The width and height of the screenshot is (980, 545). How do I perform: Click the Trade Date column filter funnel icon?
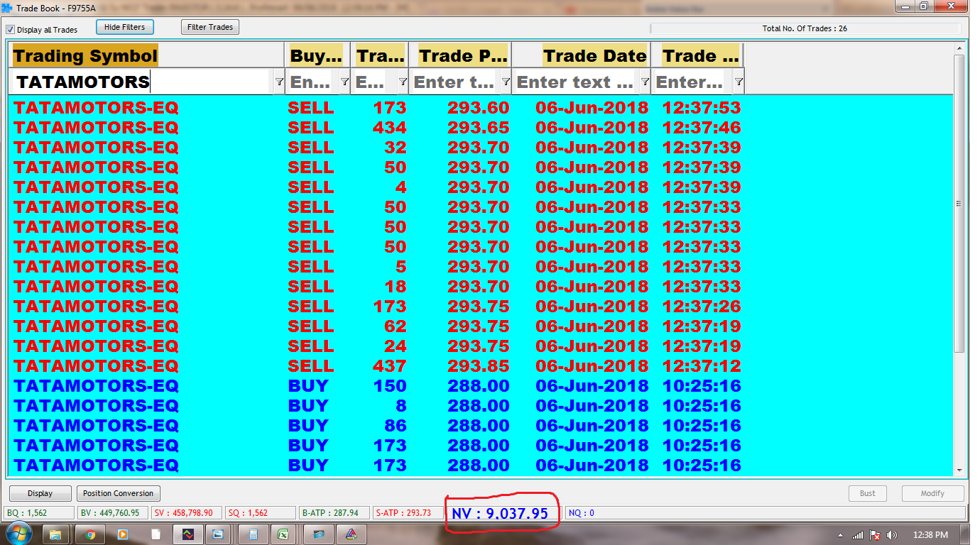[x=645, y=82]
